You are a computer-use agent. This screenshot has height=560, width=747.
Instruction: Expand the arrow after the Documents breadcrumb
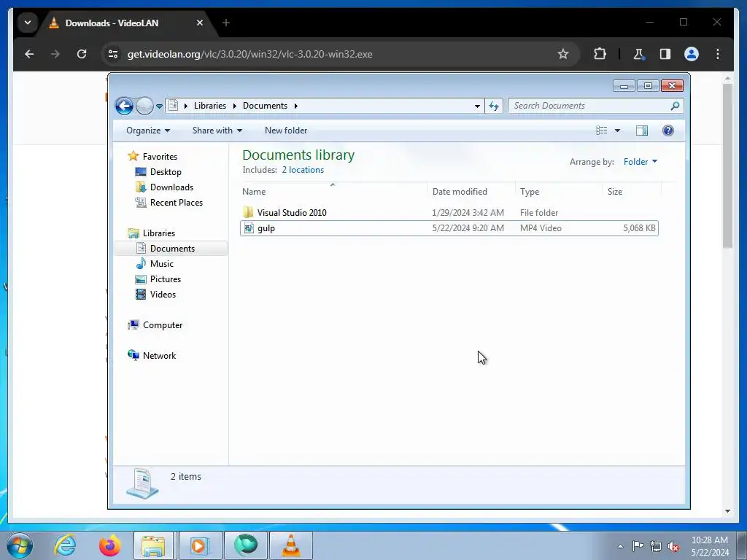[296, 106]
